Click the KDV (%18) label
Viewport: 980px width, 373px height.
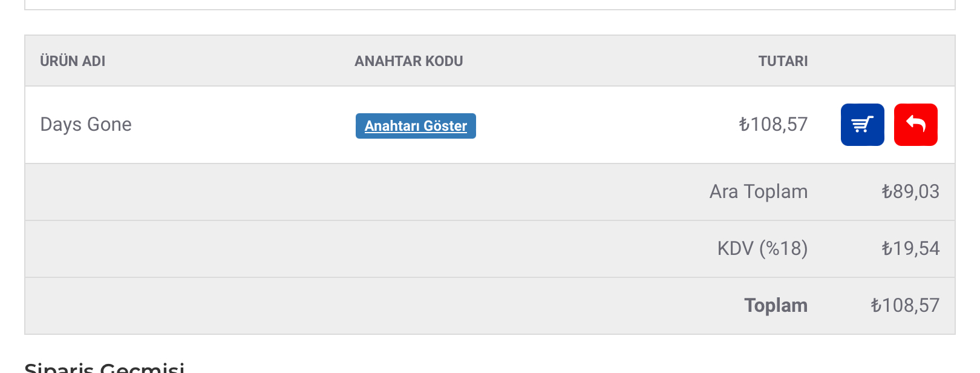click(x=762, y=248)
